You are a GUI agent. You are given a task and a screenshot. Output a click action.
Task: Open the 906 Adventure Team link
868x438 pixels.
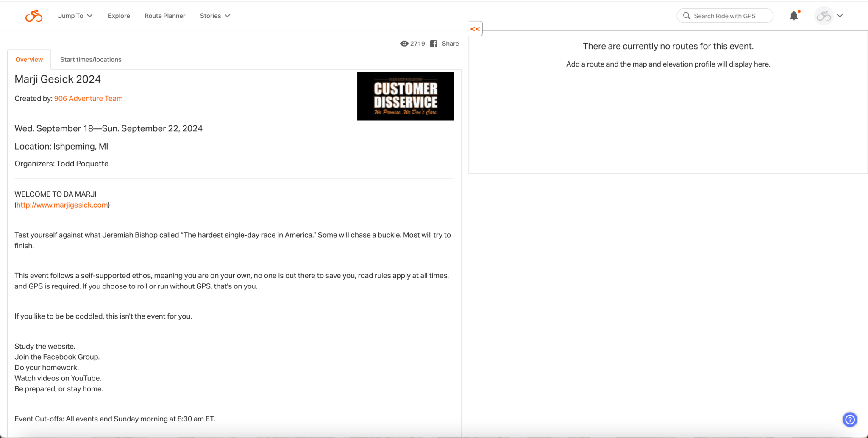pos(89,98)
